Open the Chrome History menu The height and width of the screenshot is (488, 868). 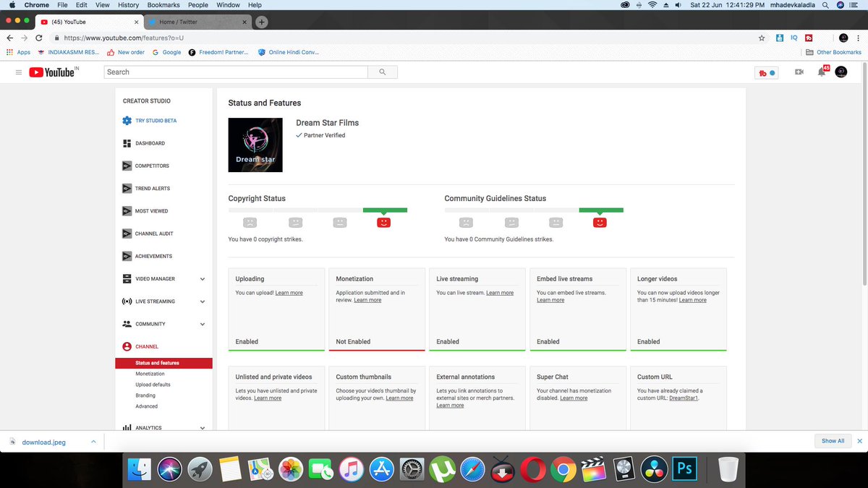click(128, 5)
